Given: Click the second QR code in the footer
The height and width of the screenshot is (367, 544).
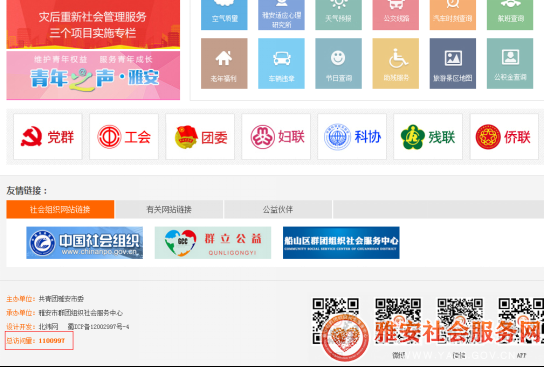Looking at the screenshot, I should (x=398, y=321).
